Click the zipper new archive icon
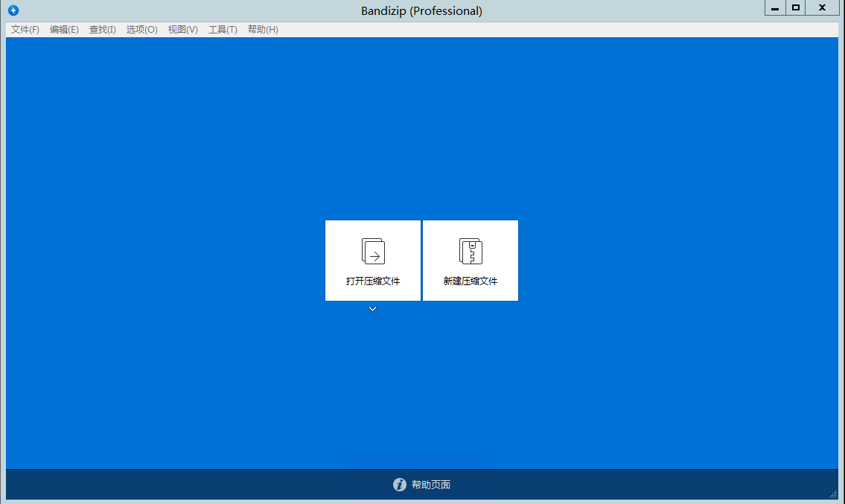The width and height of the screenshot is (845, 504). (471, 251)
